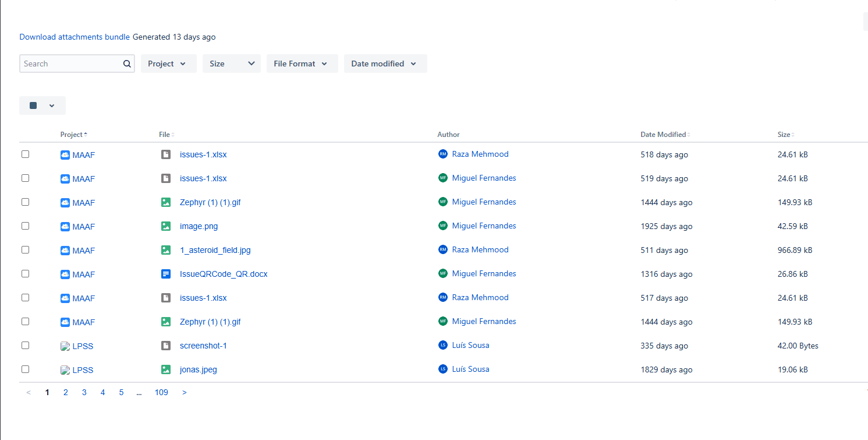Check the box for the jonas.jpeg row
The image size is (868, 440).
pyautogui.click(x=25, y=369)
